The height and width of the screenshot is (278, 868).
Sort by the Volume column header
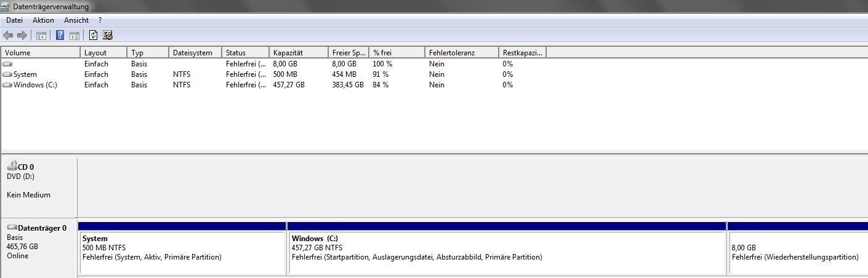click(41, 53)
